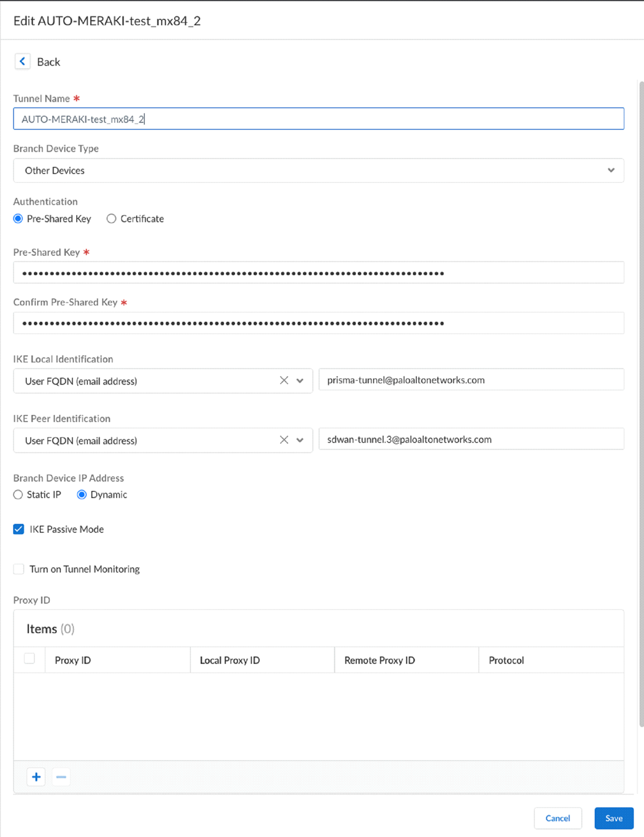
Task: Open the IKE Peer Identification type dropdown
Action: pyautogui.click(x=300, y=440)
